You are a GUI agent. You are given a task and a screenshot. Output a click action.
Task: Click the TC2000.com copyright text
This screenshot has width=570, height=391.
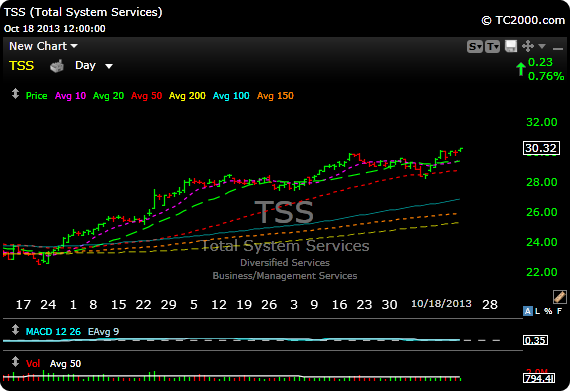coord(523,20)
